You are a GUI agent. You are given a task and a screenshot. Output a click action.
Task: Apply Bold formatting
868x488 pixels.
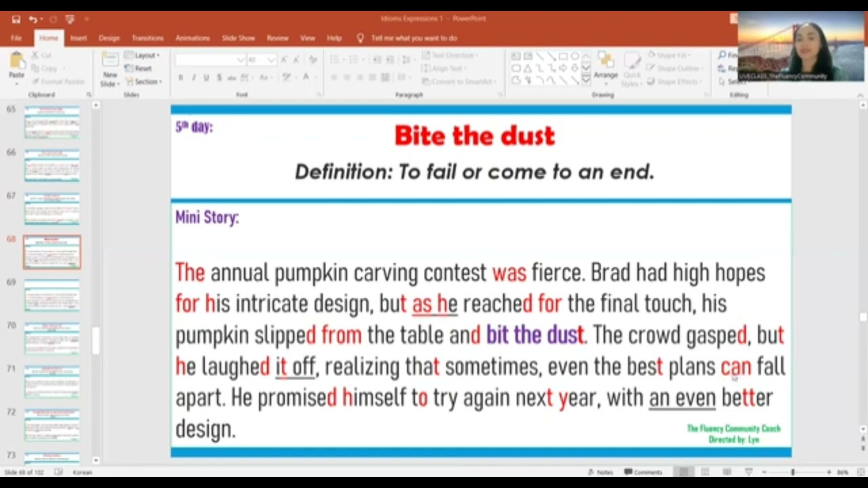[x=181, y=78]
